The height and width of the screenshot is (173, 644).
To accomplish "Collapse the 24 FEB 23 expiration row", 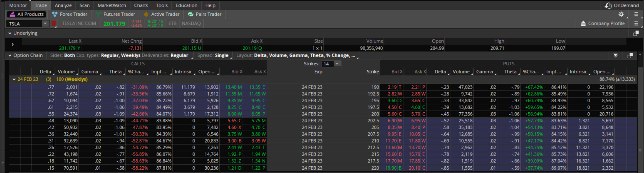I will coord(14,79).
